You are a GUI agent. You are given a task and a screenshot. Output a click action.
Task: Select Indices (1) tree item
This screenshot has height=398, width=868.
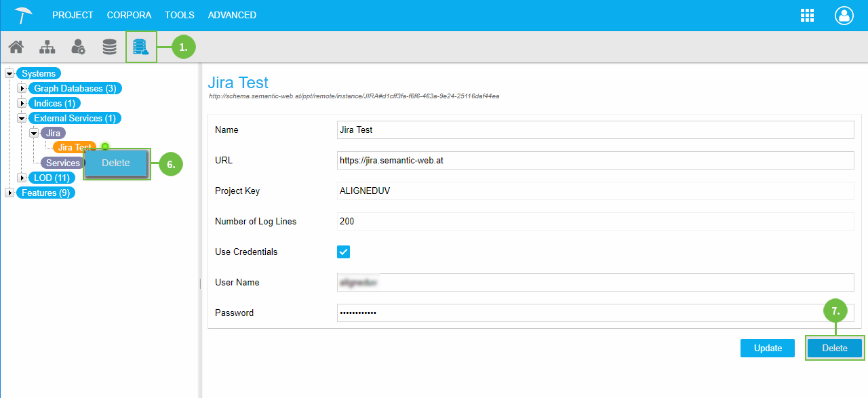[x=54, y=103]
